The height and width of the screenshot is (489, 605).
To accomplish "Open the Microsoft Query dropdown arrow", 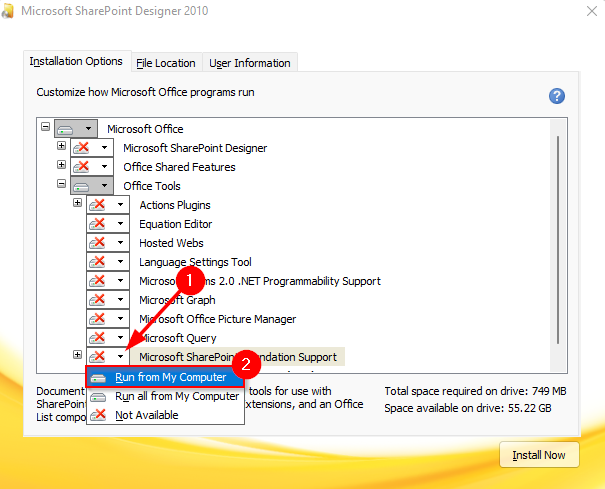I will [x=121, y=337].
